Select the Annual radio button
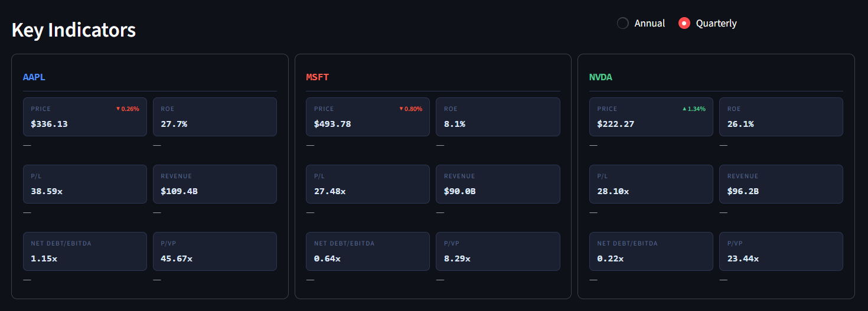This screenshot has height=311, width=868. click(x=623, y=23)
